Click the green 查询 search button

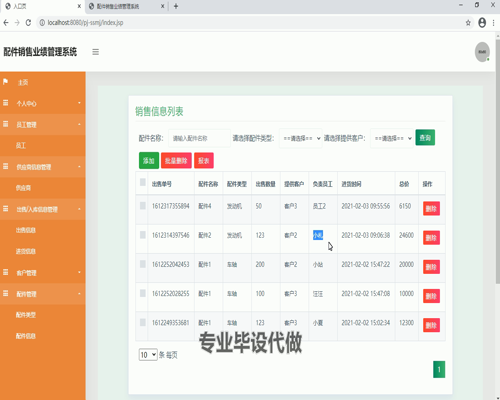(425, 138)
